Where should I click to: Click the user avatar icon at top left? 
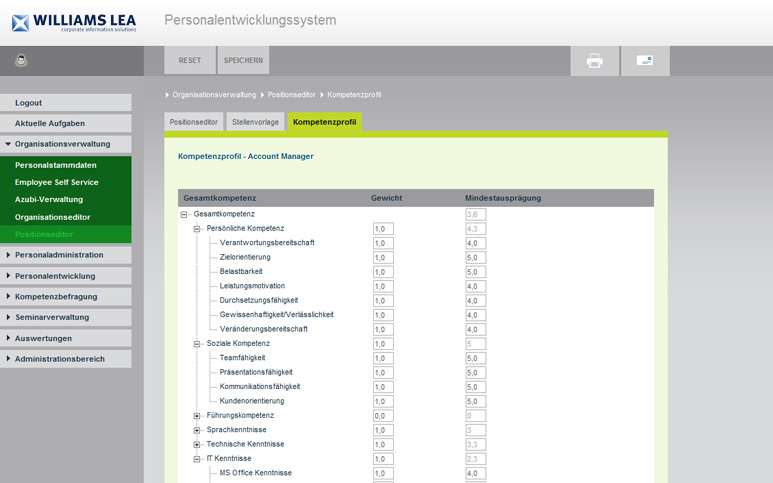point(21,60)
